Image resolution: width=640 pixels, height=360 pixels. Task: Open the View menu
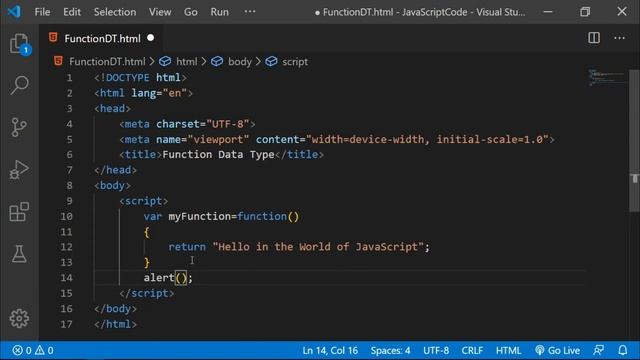pyautogui.click(x=160, y=12)
